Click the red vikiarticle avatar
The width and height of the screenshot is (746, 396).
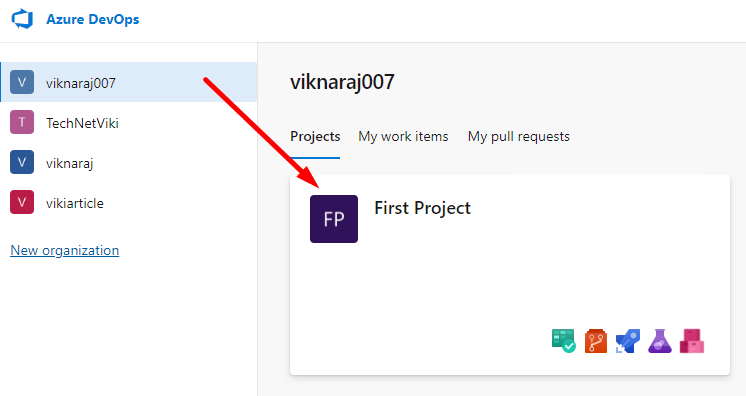[22, 202]
